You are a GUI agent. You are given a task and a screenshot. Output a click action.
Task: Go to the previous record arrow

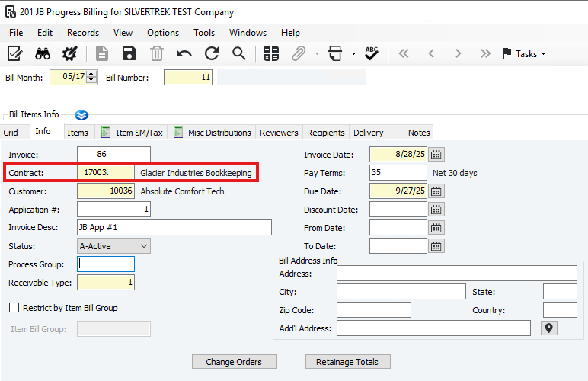pyautogui.click(x=431, y=53)
